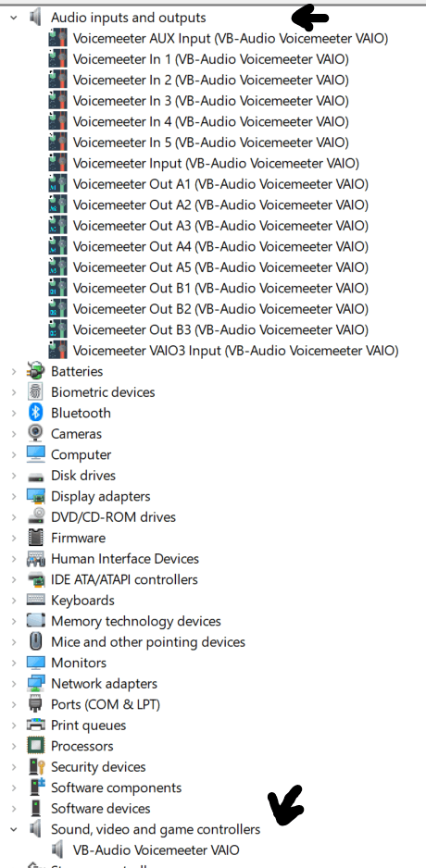Click the IDE ATA/ATAPI controllers icon
Image resolution: width=426 pixels, height=868 pixels.
point(35,579)
